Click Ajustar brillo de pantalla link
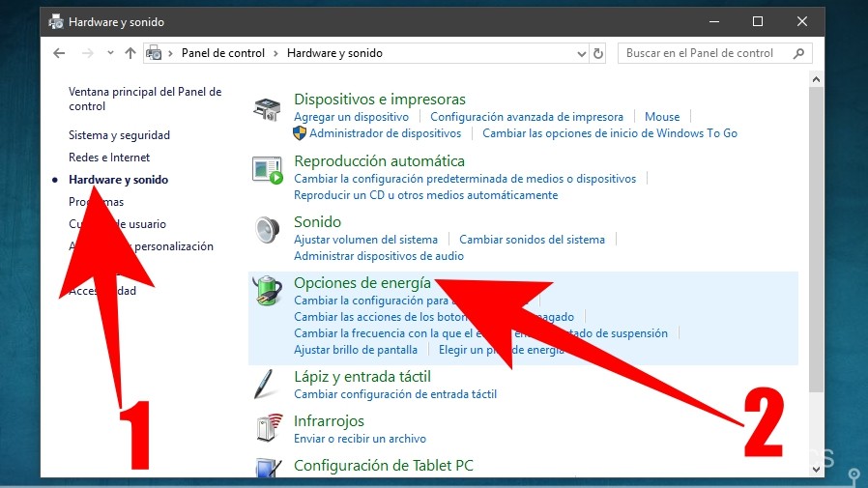The width and height of the screenshot is (868, 488). pyautogui.click(x=356, y=350)
